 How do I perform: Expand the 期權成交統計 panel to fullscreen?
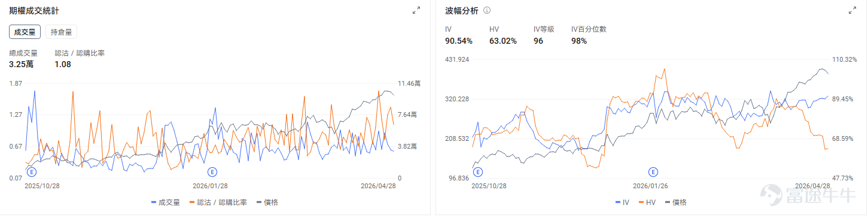[x=416, y=11]
